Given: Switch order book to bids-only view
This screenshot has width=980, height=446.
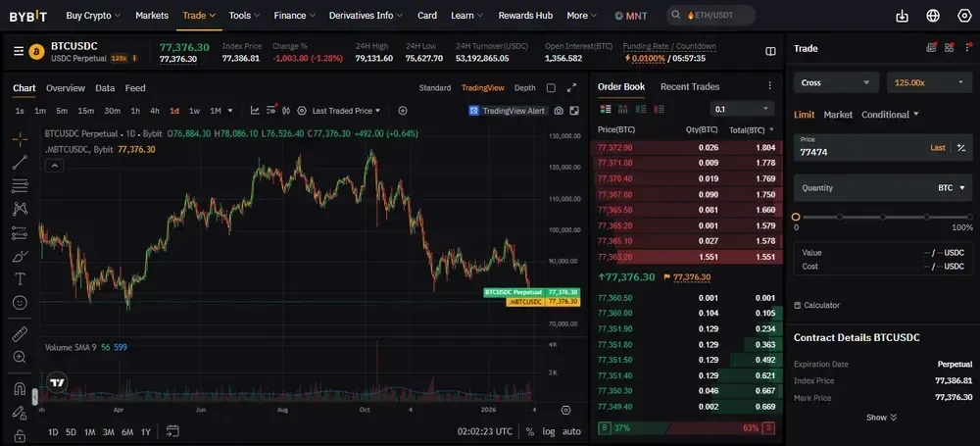Looking at the screenshot, I should 641,110.
